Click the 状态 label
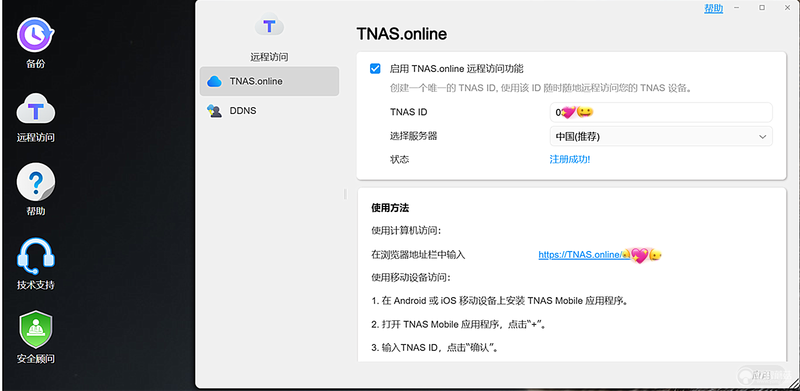Viewport: 800px width, 391px height. pyautogui.click(x=399, y=159)
